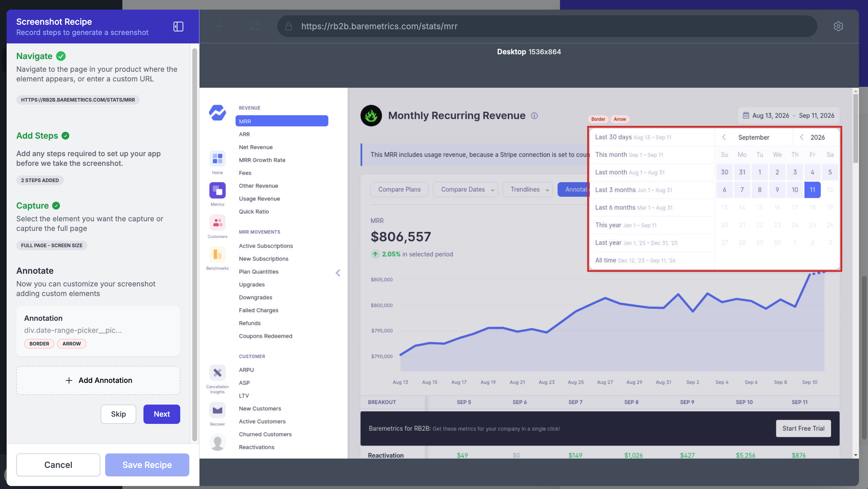Select the Last 30 days preset
Image resolution: width=868 pixels, height=489 pixels.
pyautogui.click(x=652, y=137)
